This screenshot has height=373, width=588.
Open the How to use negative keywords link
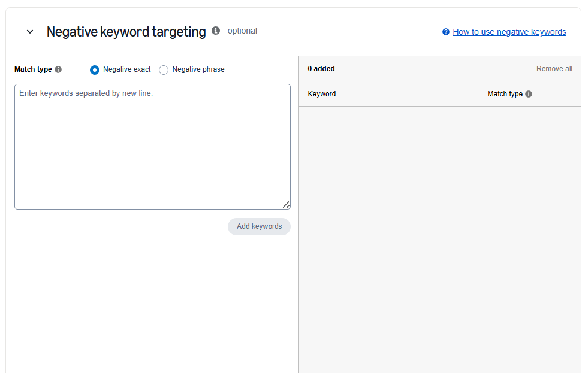[x=509, y=32]
